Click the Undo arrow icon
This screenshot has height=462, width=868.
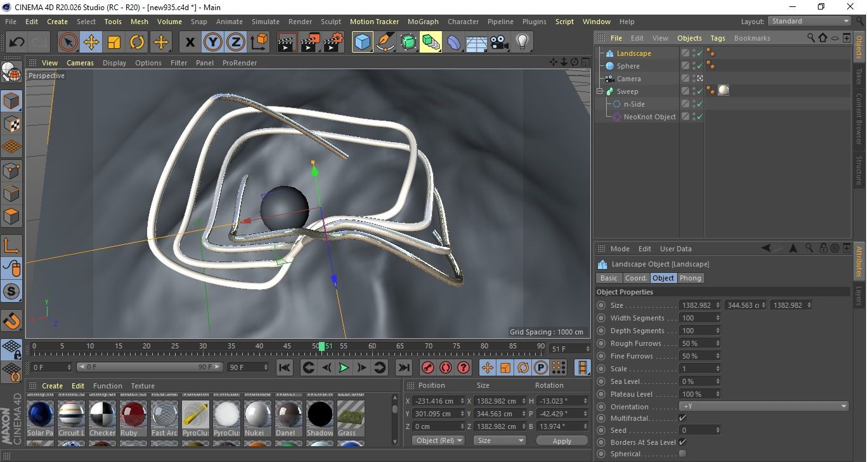point(16,43)
